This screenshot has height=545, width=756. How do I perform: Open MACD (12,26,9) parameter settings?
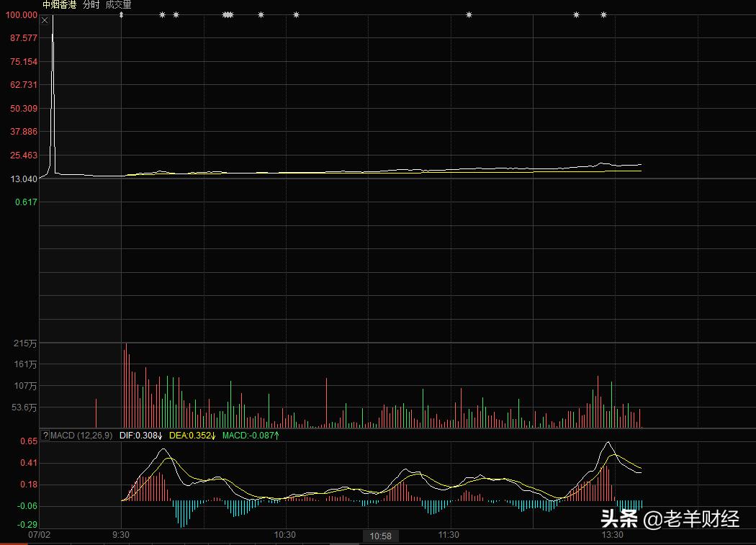tap(81, 435)
